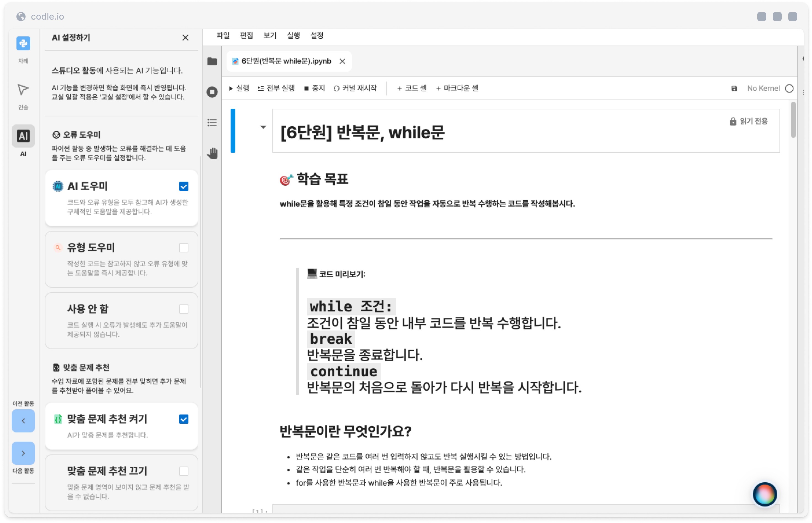Click the save disk icon near No Kernel
812x523 pixels.
(734, 89)
